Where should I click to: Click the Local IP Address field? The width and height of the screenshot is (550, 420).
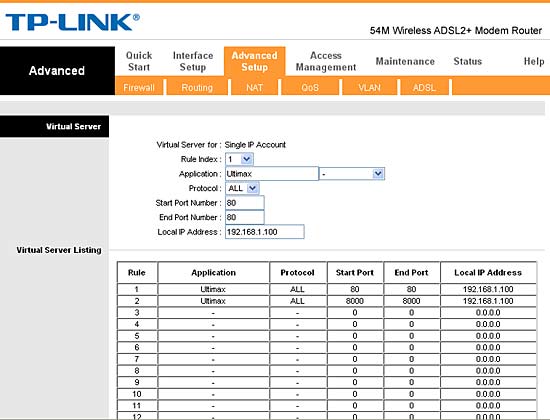(264, 232)
